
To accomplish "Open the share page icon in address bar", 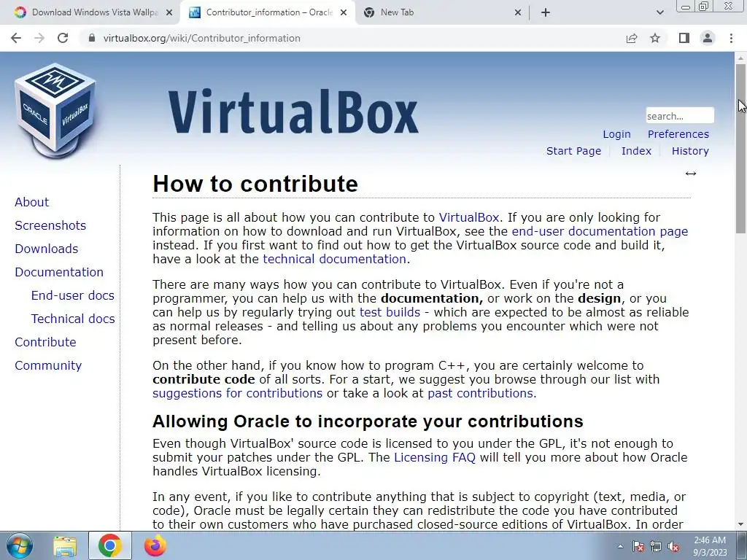I will tap(632, 38).
